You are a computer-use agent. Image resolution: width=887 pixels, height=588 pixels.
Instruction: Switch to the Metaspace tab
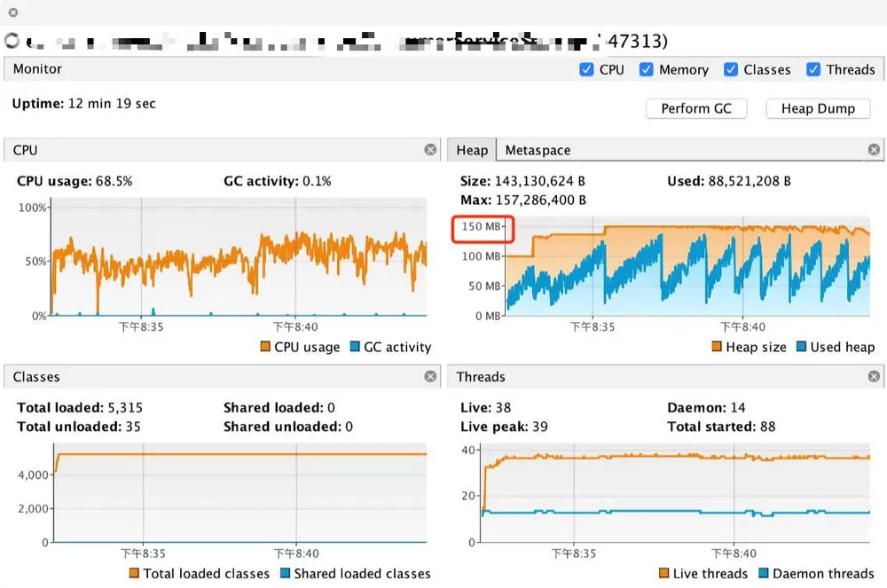point(538,150)
